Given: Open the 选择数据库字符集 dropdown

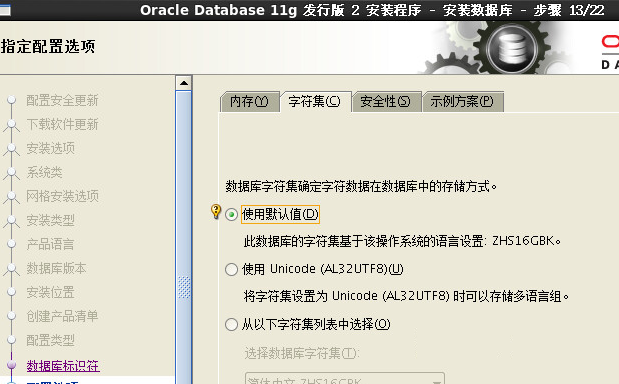Looking at the screenshot, I should coord(345,379).
